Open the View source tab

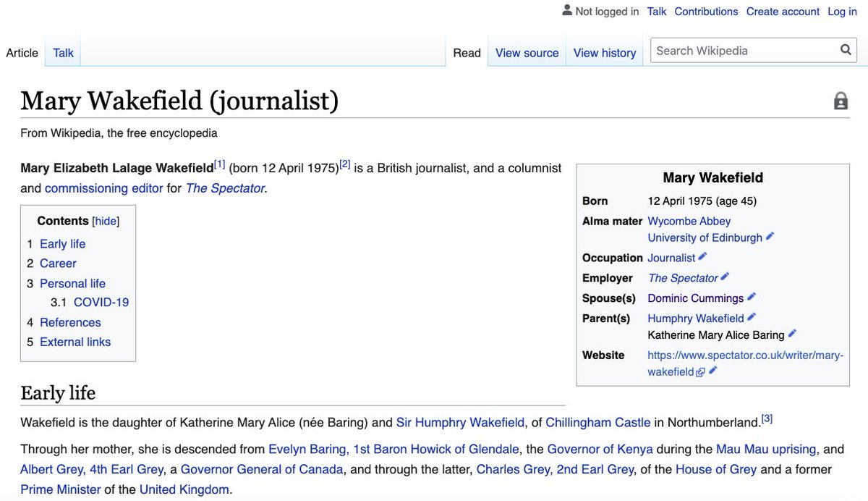point(527,53)
